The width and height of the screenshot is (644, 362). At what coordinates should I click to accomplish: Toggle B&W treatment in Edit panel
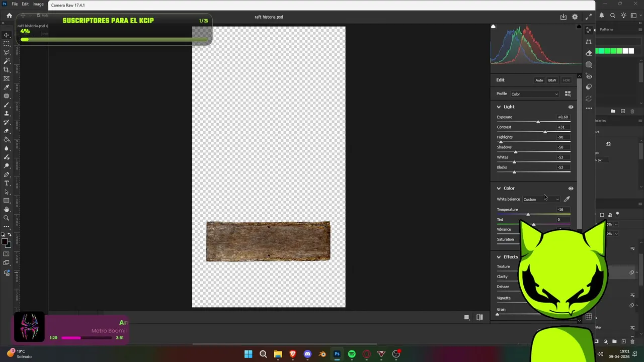552,80
